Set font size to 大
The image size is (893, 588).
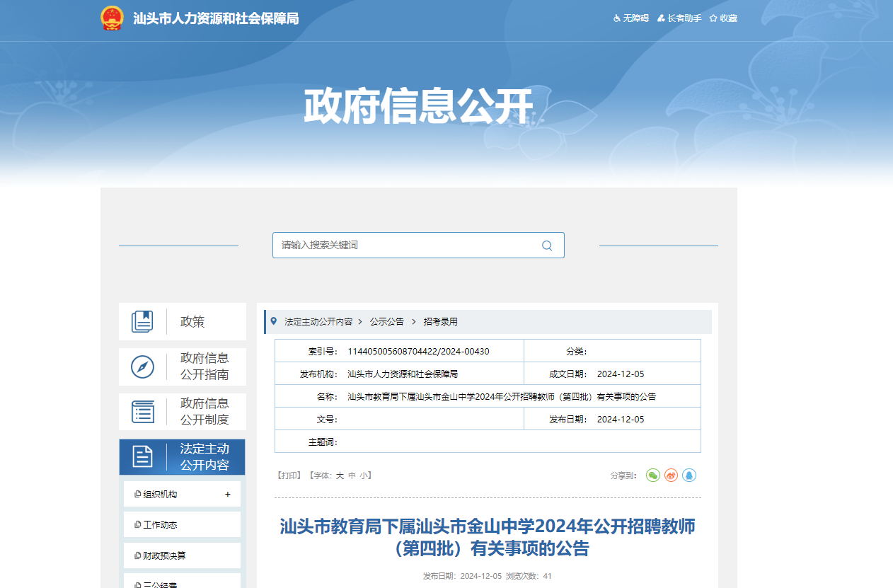pyautogui.click(x=340, y=475)
